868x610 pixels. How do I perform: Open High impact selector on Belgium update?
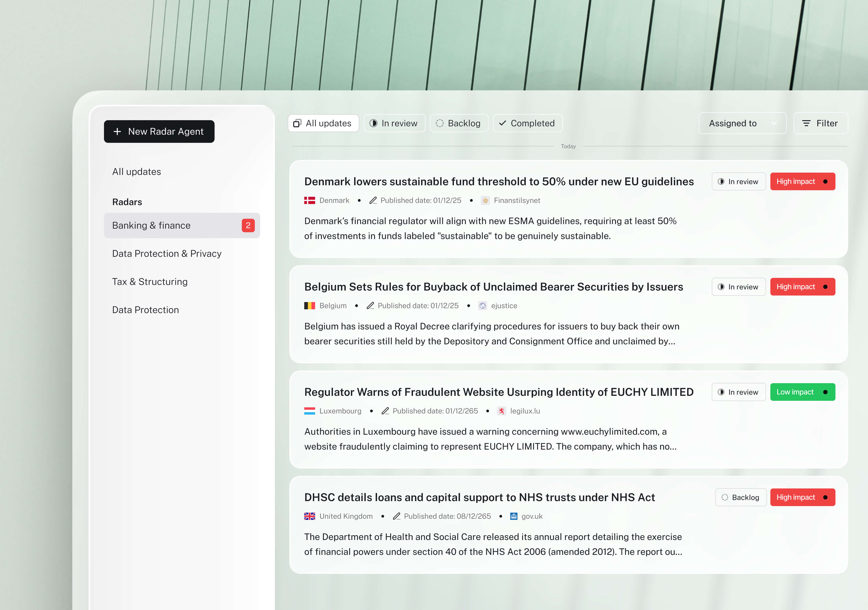(x=802, y=287)
